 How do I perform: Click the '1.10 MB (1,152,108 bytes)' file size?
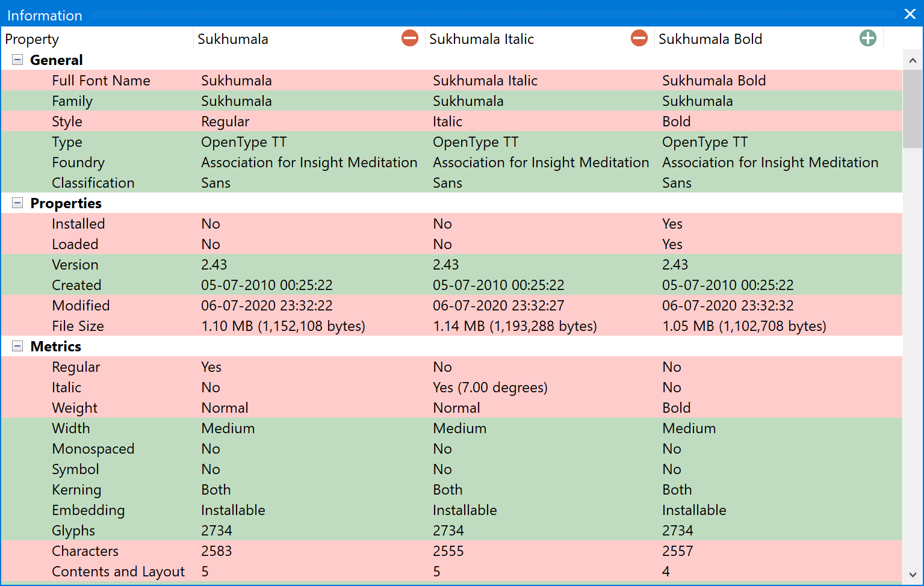tap(283, 326)
